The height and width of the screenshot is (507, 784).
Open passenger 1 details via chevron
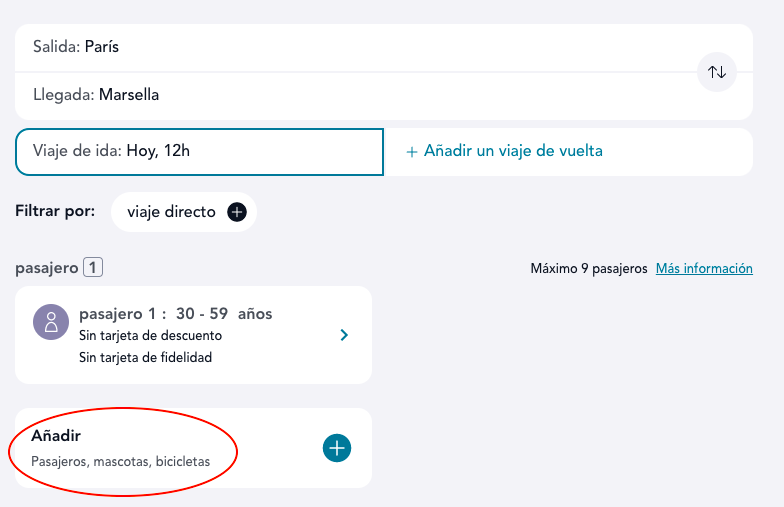(344, 335)
